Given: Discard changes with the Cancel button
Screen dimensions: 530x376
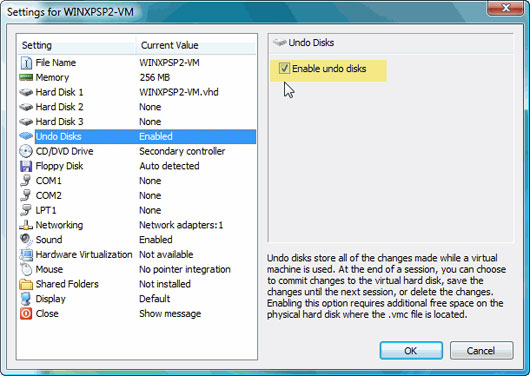Looking at the screenshot, I should tap(481, 350).
